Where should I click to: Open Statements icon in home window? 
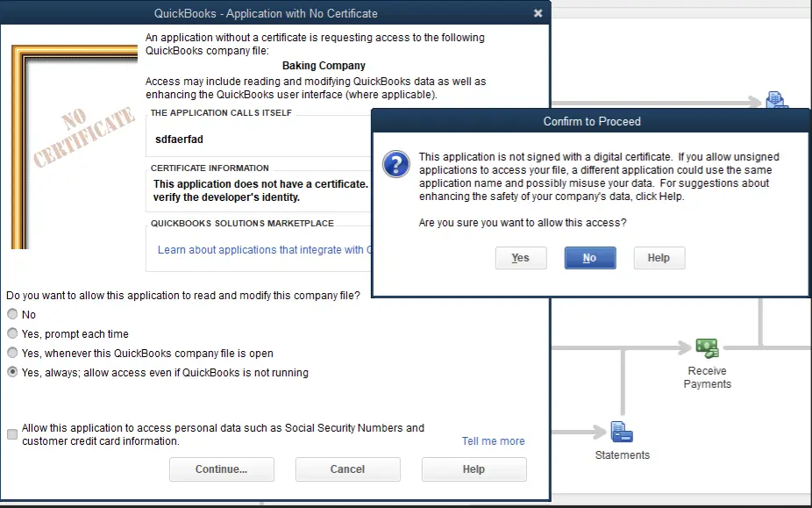[x=622, y=432]
